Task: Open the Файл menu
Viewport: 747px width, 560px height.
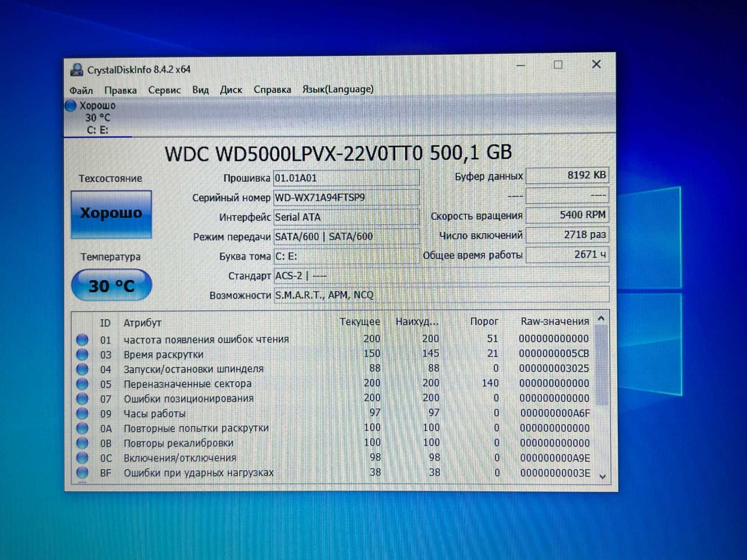Action: point(81,90)
